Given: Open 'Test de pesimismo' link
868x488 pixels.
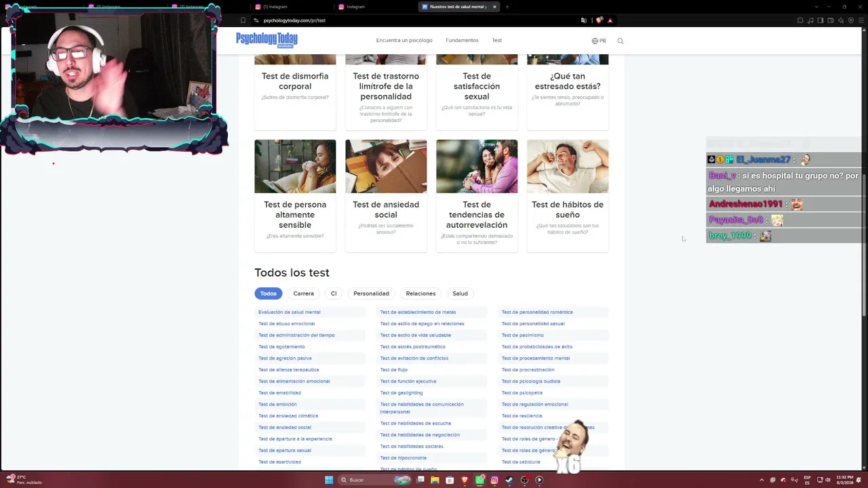Looking at the screenshot, I should click(522, 335).
